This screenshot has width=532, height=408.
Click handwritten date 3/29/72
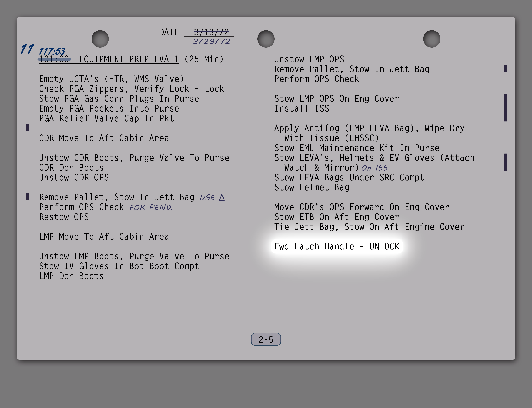click(x=212, y=41)
